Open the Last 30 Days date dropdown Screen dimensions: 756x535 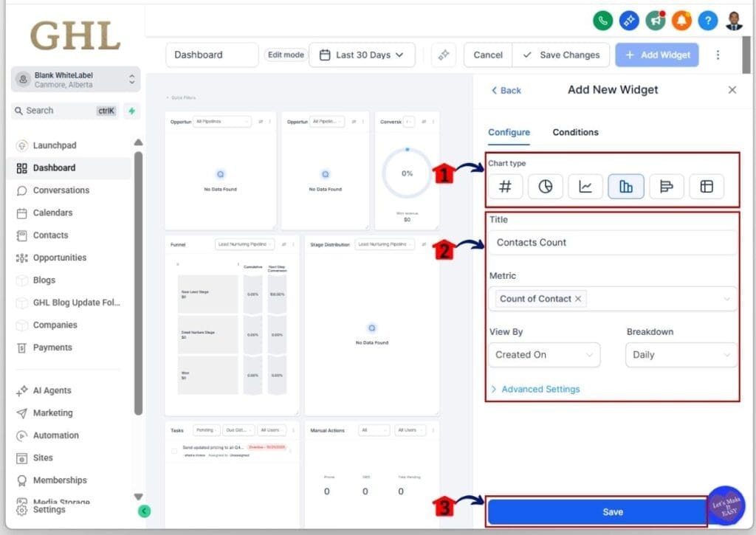click(x=362, y=55)
